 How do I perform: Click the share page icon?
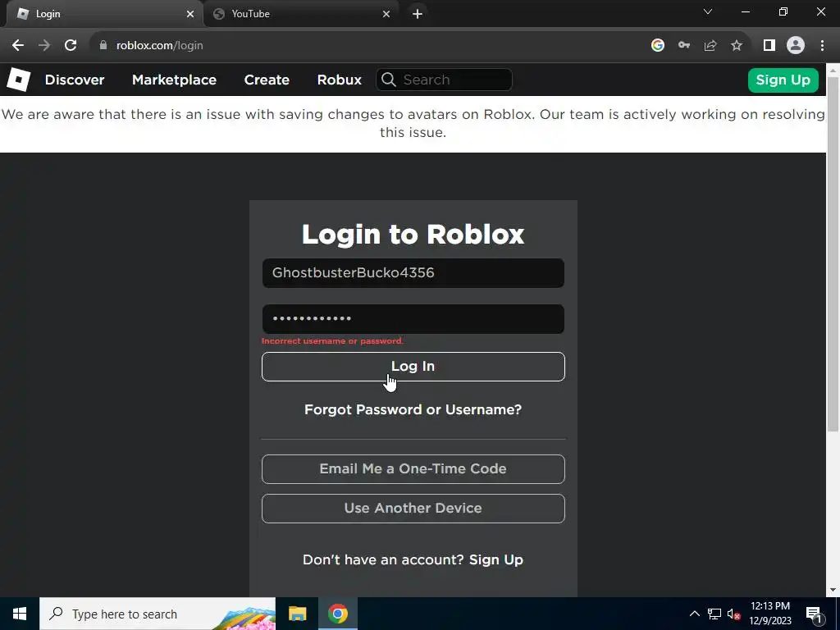(710, 46)
